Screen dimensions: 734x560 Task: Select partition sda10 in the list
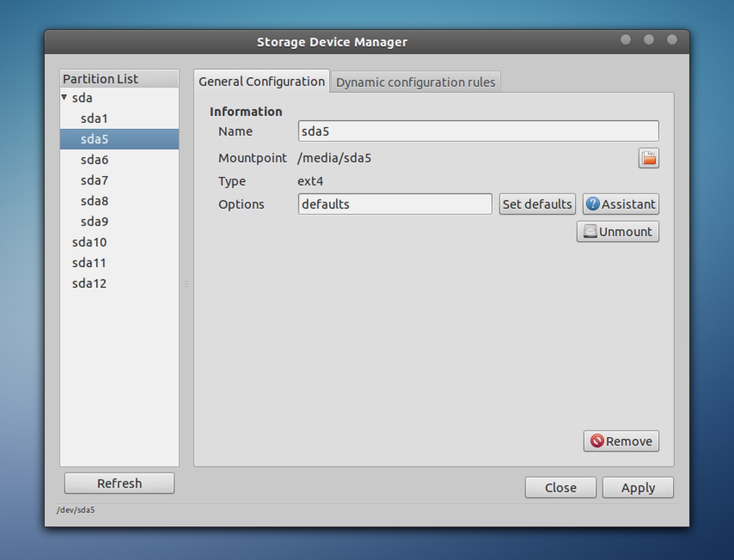pos(89,242)
